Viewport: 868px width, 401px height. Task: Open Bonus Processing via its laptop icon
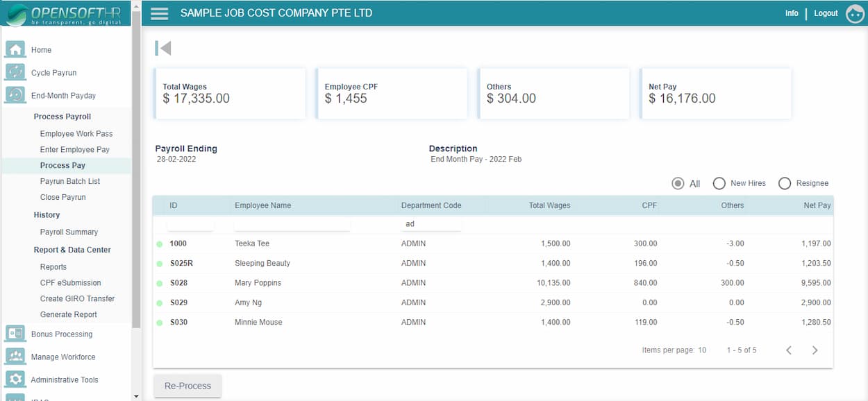(x=15, y=334)
